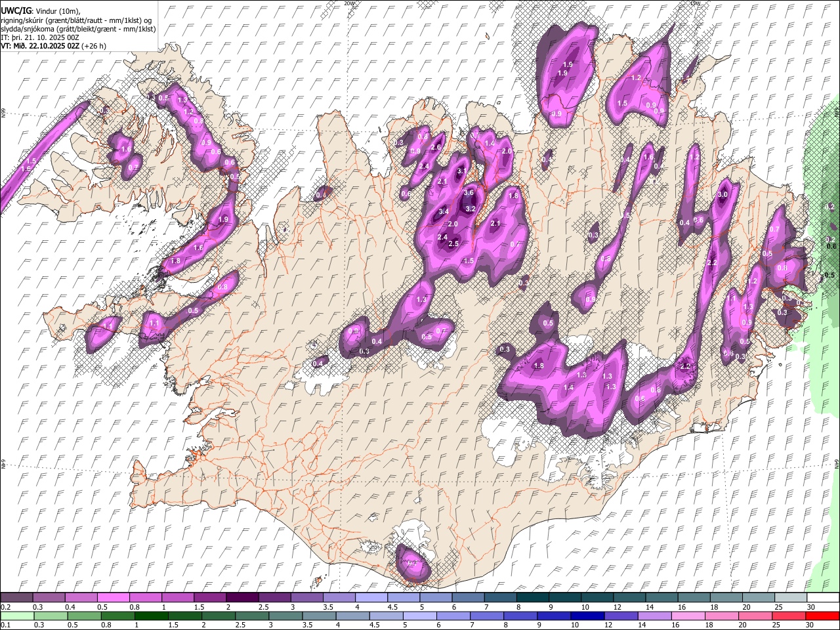Pick the lavender snow swatch between 4 and 4.5
This screenshot has height=630, width=840.
point(371,598)
